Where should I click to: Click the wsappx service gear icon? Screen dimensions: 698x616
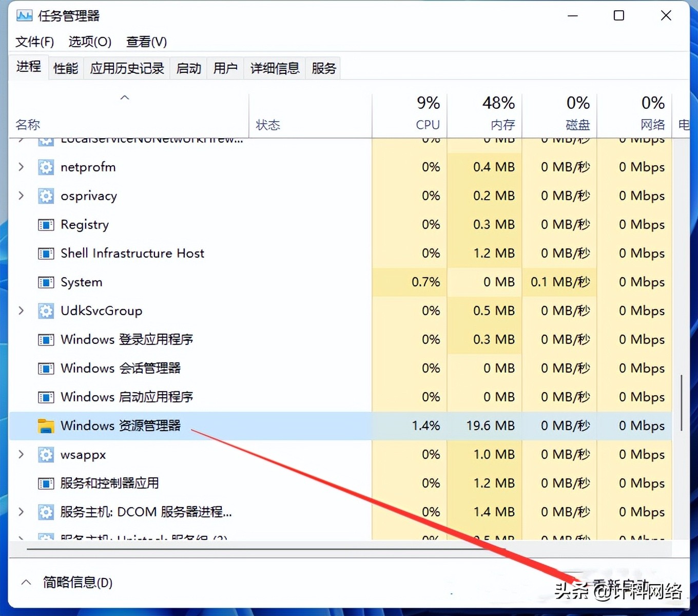click(46, 454)
